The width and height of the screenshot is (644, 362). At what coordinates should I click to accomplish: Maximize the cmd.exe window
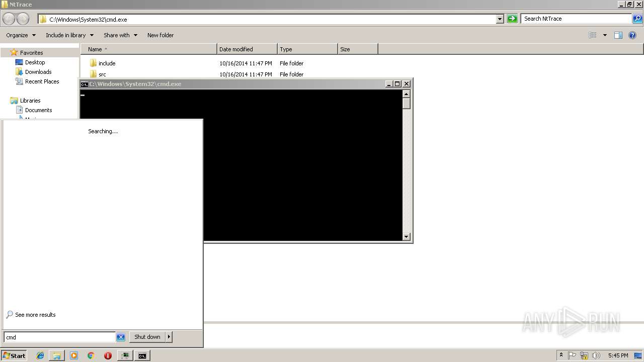[397, 84]
